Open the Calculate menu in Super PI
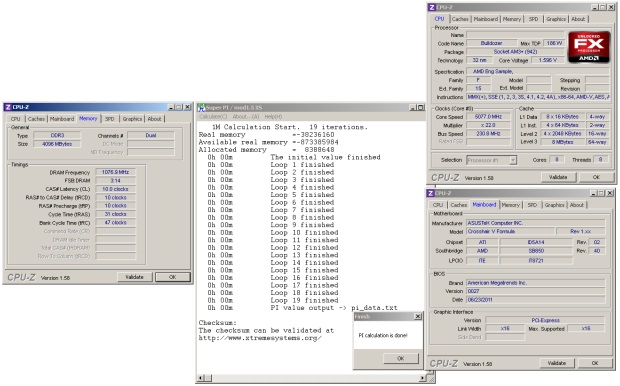The image size is (620, 386). [213, 117]
